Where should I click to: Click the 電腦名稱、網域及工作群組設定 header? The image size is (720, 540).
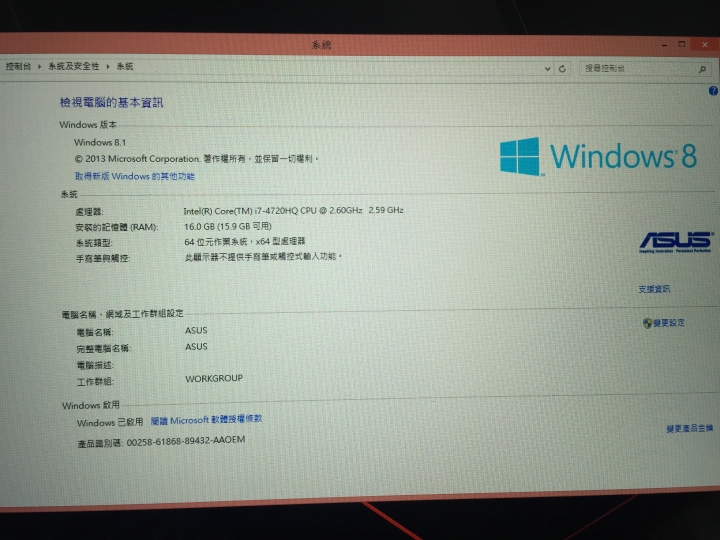point(122,314)
